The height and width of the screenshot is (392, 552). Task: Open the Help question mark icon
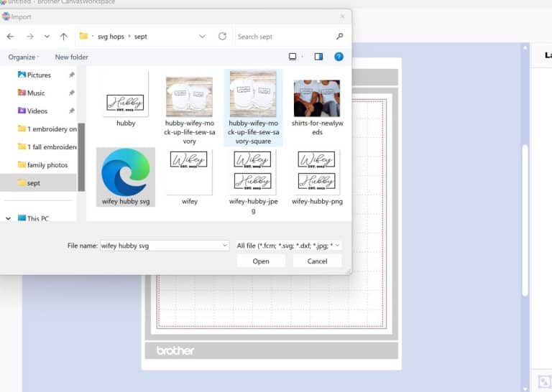339,57
